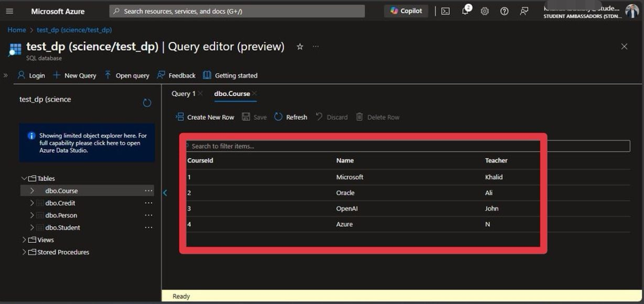The height and width of the screenshot is (304, 644).
Task: Open the Getting started guide
Action: pos(230,75)
